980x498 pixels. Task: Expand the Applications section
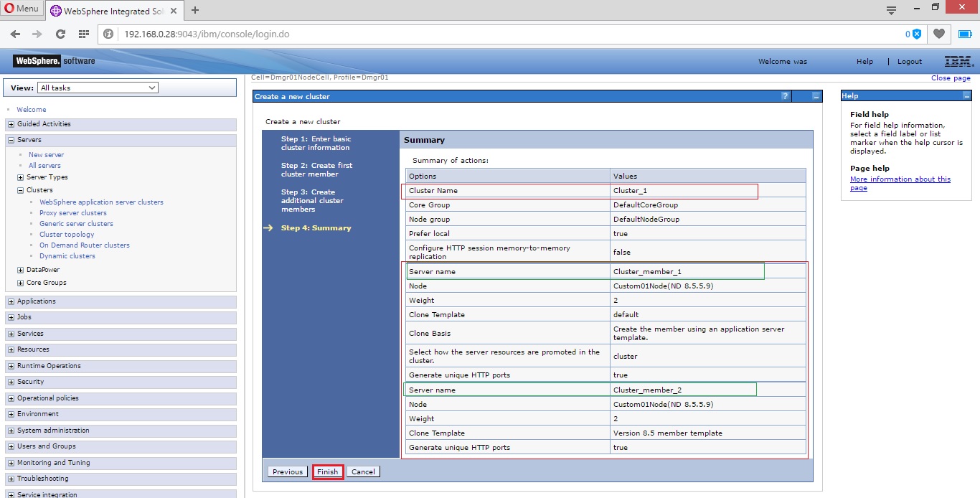click(x=10, y=301)
